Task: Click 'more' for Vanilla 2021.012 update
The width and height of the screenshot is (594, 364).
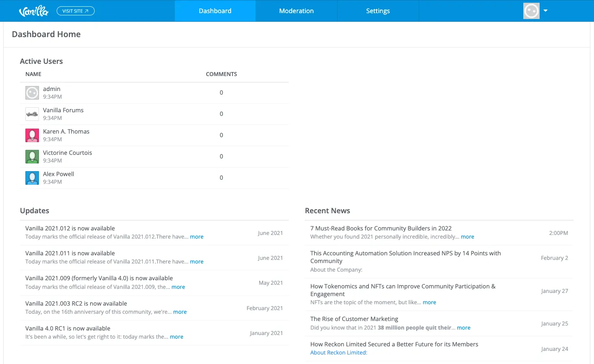Action: 197,237
